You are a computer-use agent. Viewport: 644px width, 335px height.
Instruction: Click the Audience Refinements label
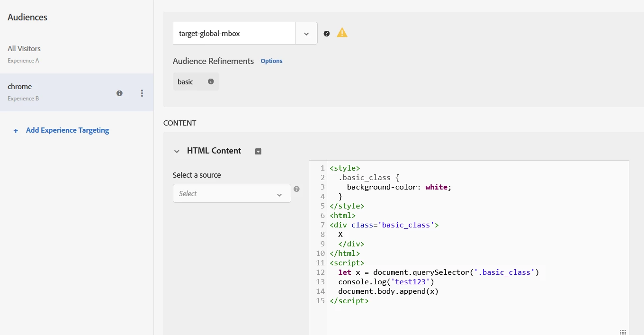pyautogui.click(x=213, y=61)
